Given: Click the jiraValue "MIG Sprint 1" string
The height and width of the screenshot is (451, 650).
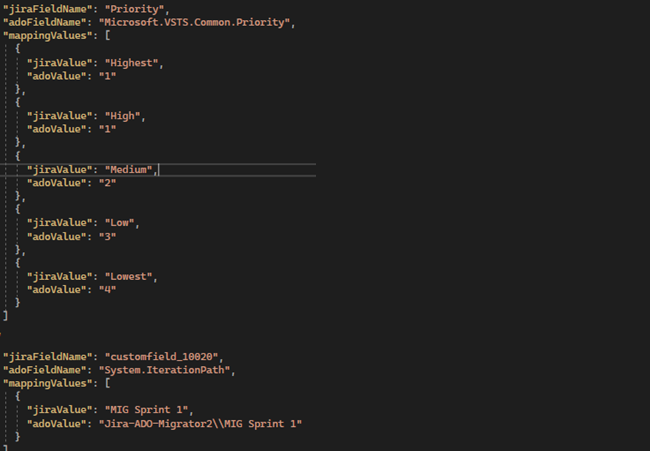Looking at the screenshot, I should tap(151, 410).
